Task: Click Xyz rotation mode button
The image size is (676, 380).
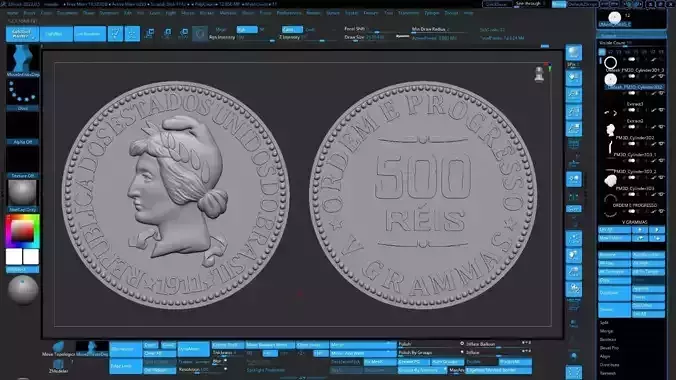Action: (x=573, y=209)
